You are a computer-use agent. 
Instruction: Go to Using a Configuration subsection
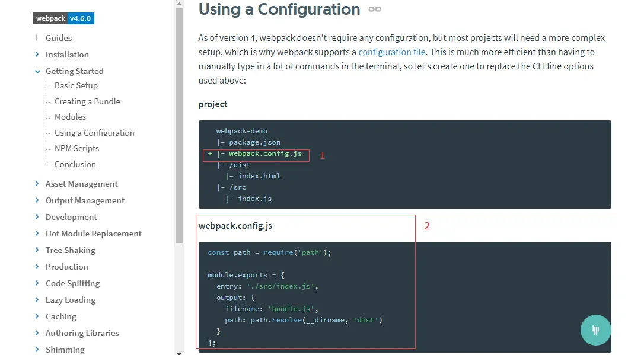click(x=94, y=133)
